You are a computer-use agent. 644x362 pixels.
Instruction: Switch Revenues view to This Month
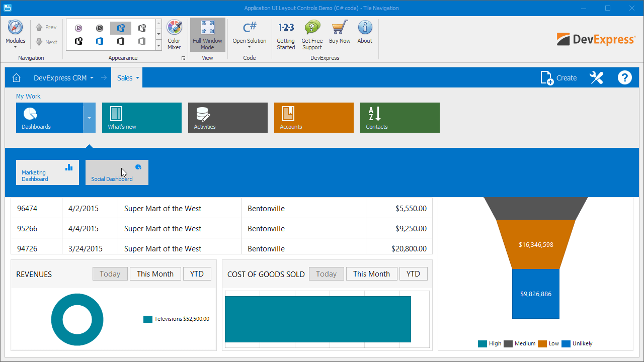[155, 274]
